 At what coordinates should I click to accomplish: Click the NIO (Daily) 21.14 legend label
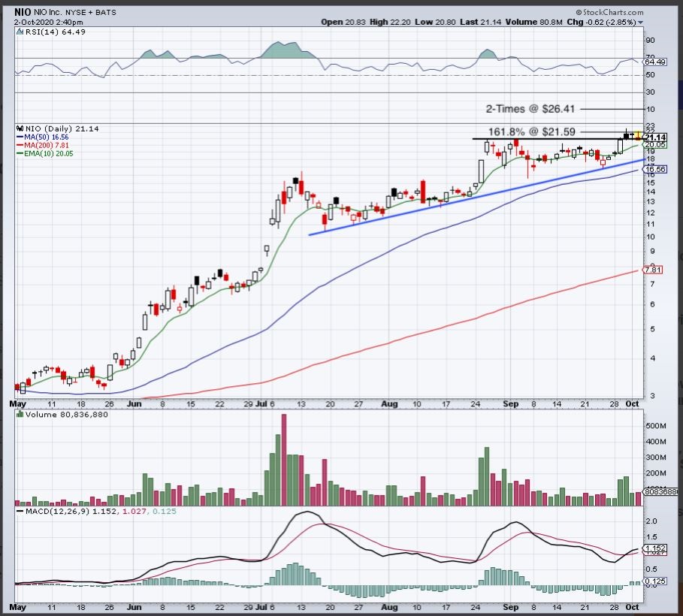(x=62, y=129)
